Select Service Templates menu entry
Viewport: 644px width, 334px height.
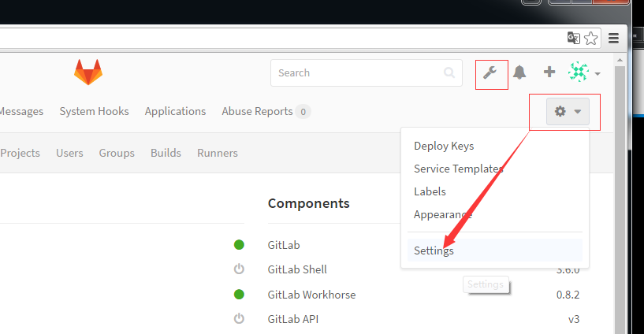(458, 169)
